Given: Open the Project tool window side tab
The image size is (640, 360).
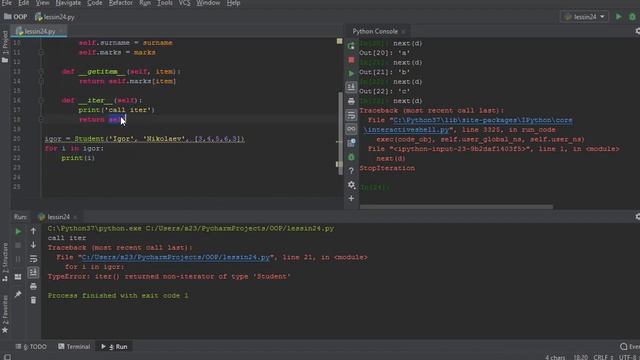Looking at the screenshot, I should [x=5, y=46].
